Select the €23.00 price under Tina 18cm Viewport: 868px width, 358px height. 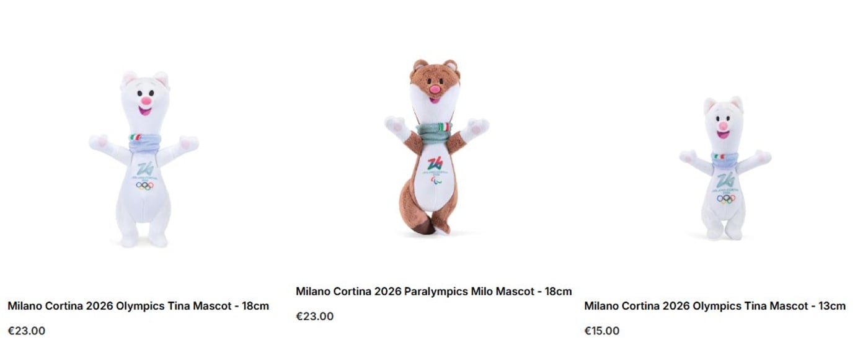[x=27, y=331]
